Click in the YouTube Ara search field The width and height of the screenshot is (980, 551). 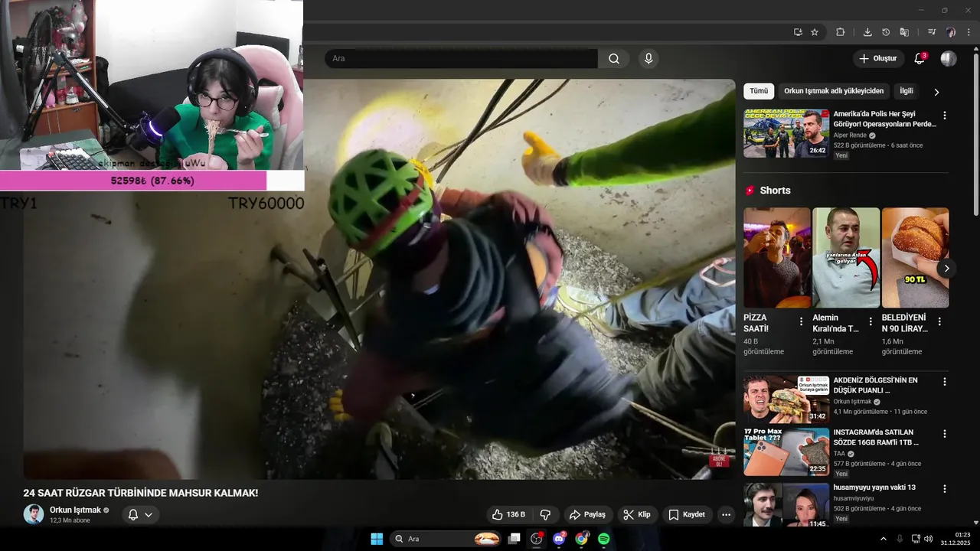pyautogui.click(x=461, y=59)
